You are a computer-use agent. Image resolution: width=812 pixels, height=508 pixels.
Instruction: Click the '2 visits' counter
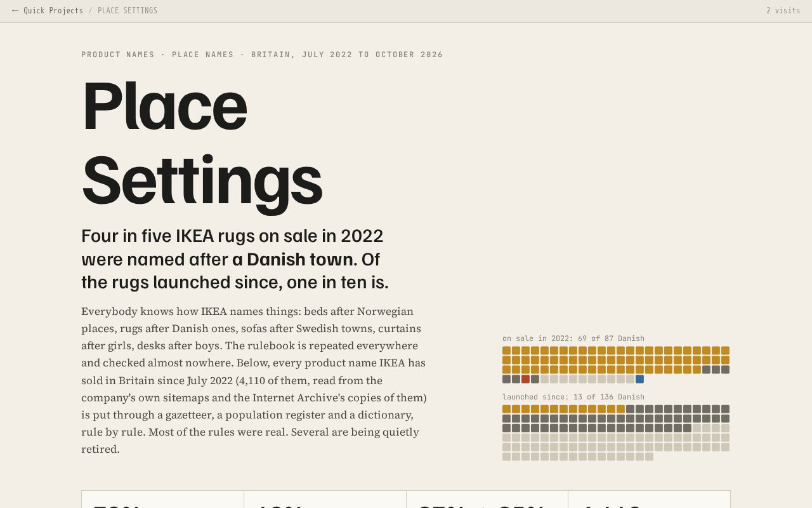click(783, 11)
